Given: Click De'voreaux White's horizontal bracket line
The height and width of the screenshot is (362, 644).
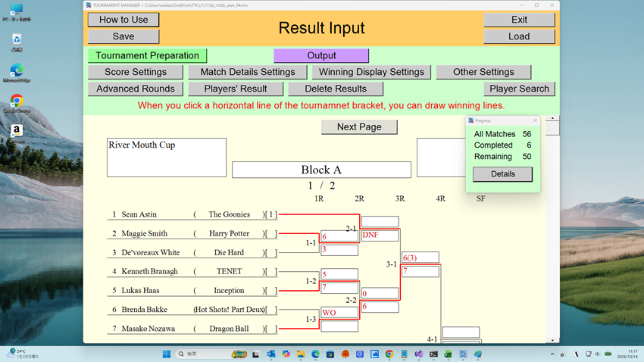Looking at the screenshot, I should coord(299,252).
